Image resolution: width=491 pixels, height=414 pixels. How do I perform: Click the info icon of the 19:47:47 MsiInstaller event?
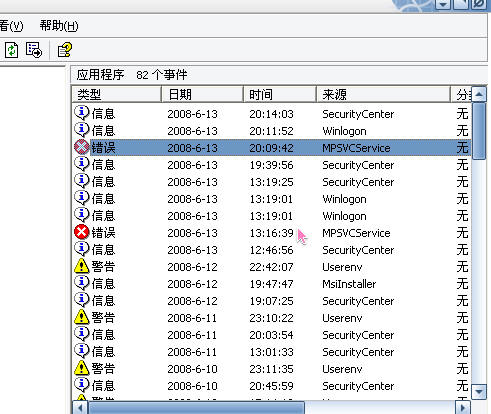pos(82,283)
